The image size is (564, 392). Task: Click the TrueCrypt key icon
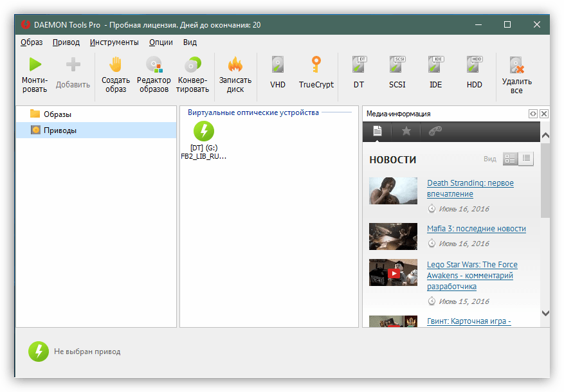click(316, 65)
